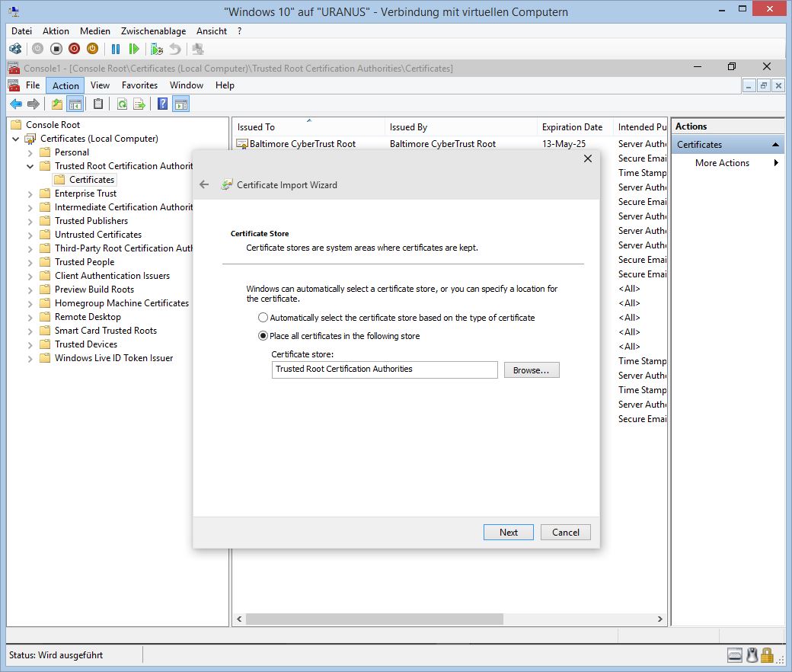Click the Ctrl+Alt+Del icon in the VM toolbar

(15, 49)
